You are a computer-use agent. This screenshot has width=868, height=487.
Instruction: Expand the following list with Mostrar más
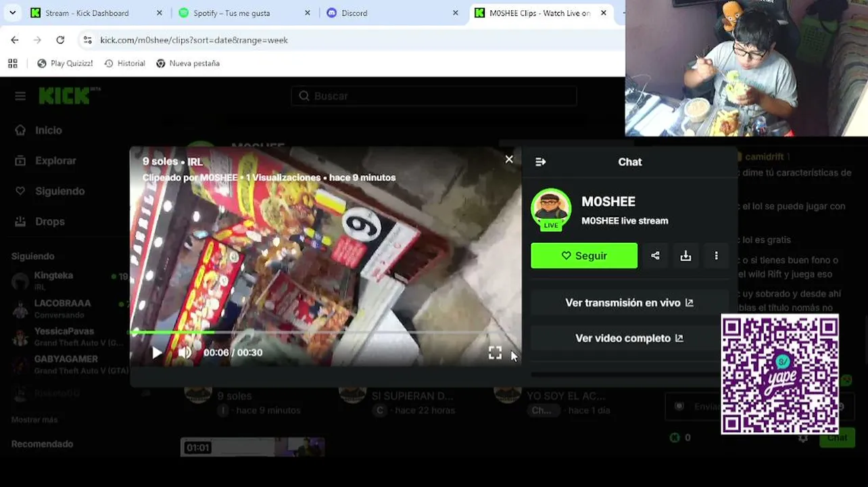click(x=34, y=419)
